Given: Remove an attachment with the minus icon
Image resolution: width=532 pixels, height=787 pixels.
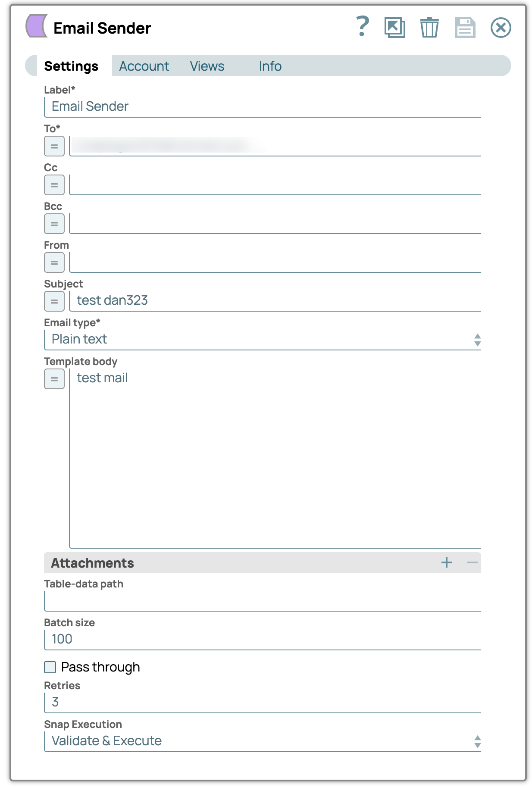Looking at the screenshot, I should tap(472, 562).
